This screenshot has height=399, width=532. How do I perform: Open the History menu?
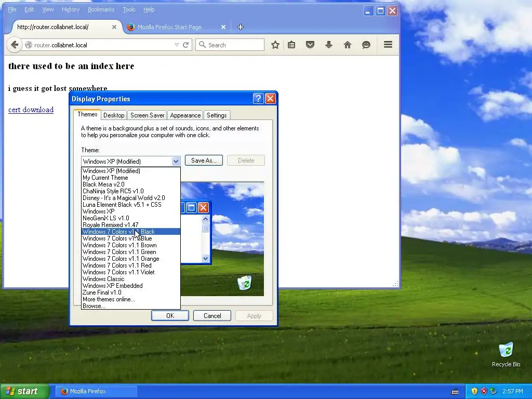[x=71, y=9]
